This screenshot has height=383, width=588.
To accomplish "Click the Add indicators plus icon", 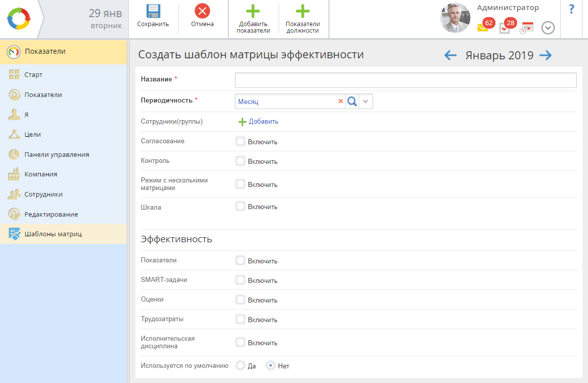I will (253, 12).
